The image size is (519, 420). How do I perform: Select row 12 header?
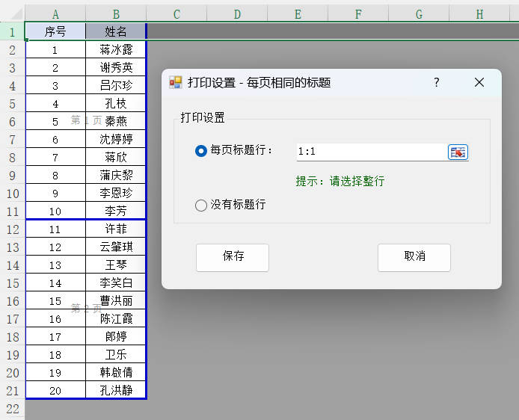tap(12, 229)
